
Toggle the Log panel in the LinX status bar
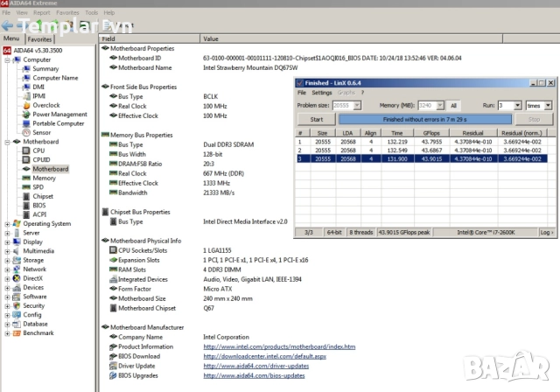point(546,232)
